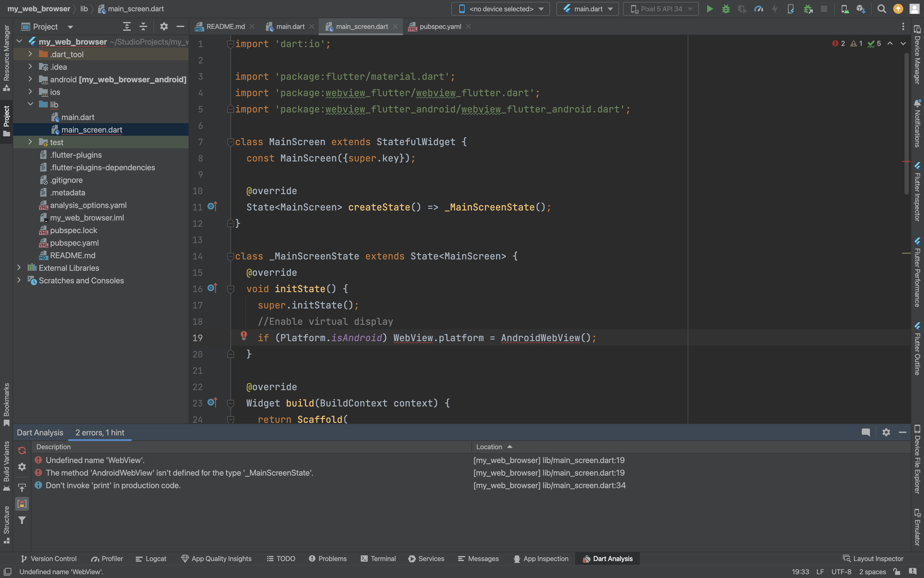The image size is (924, 578).
Task: Open Dart Analysis filter funnel icon
Action: (x=22, y=520)
